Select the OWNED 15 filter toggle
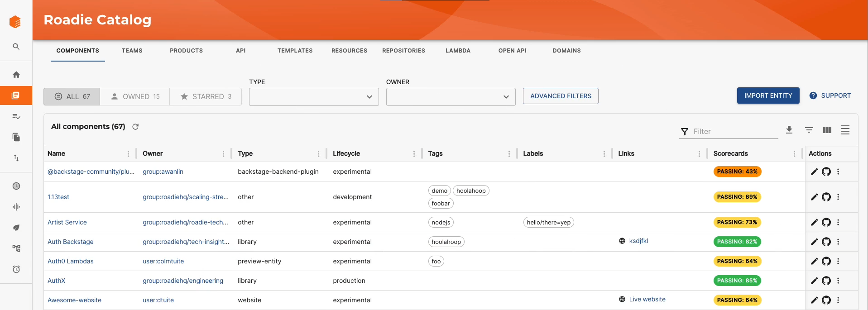 coord(135,96)
